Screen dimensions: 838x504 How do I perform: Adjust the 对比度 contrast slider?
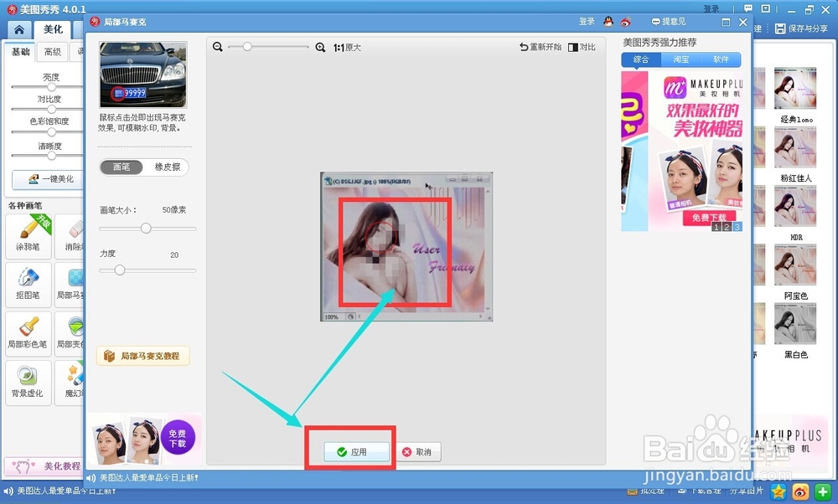coord(51,109)
